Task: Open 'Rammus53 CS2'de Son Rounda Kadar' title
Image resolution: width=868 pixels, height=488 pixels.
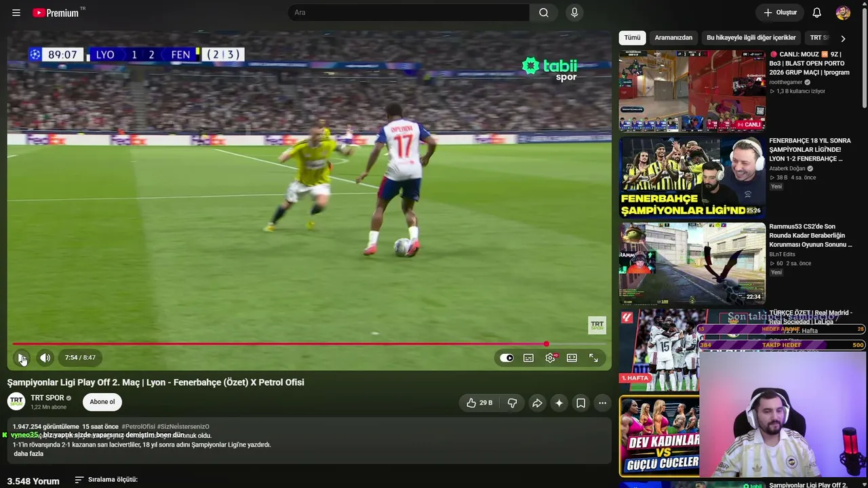Action: coord(810,236)
